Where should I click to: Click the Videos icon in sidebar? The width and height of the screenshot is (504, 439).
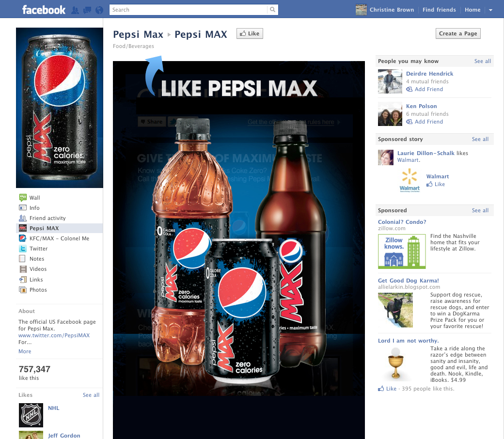click(x=23, y=269)
